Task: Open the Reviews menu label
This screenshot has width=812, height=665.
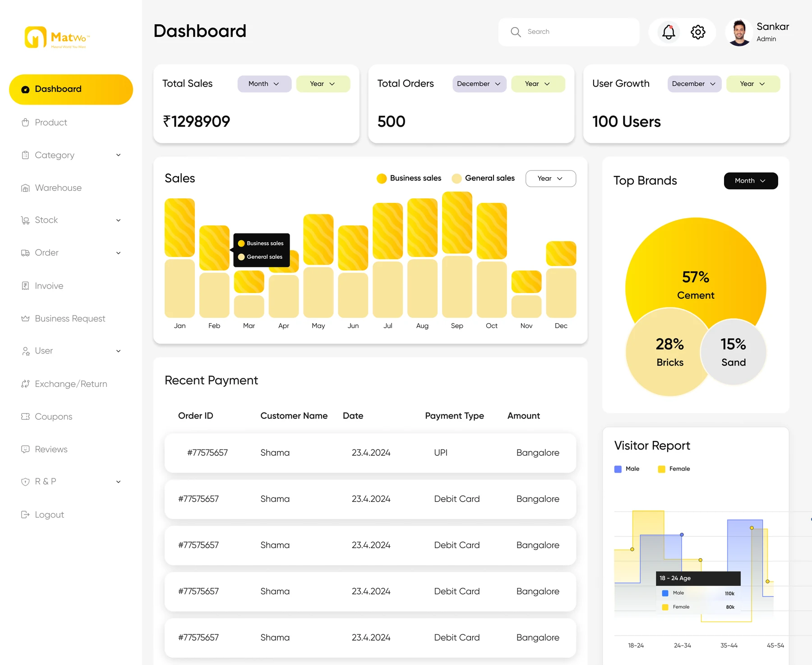Action: pos(51,449)
